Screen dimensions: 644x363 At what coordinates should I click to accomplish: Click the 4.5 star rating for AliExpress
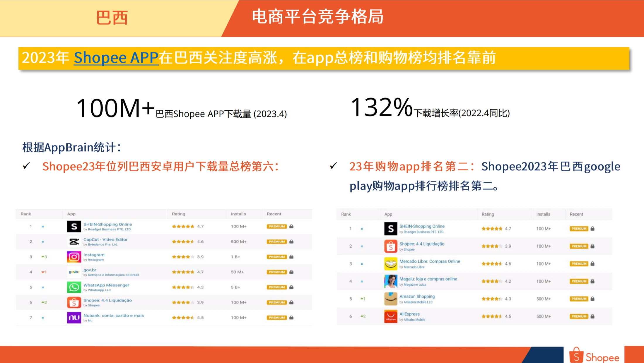[496, 316]
